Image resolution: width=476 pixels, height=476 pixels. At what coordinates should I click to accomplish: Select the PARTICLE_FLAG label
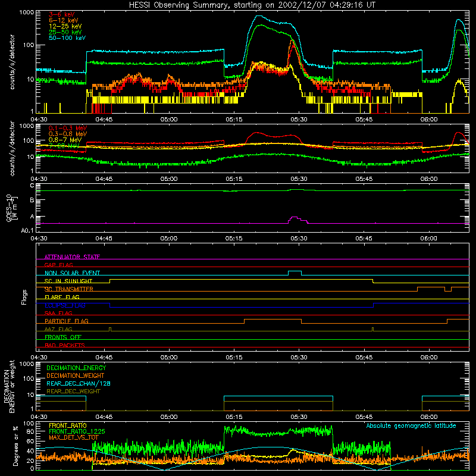pyautogui.click(x=67, y=321)
